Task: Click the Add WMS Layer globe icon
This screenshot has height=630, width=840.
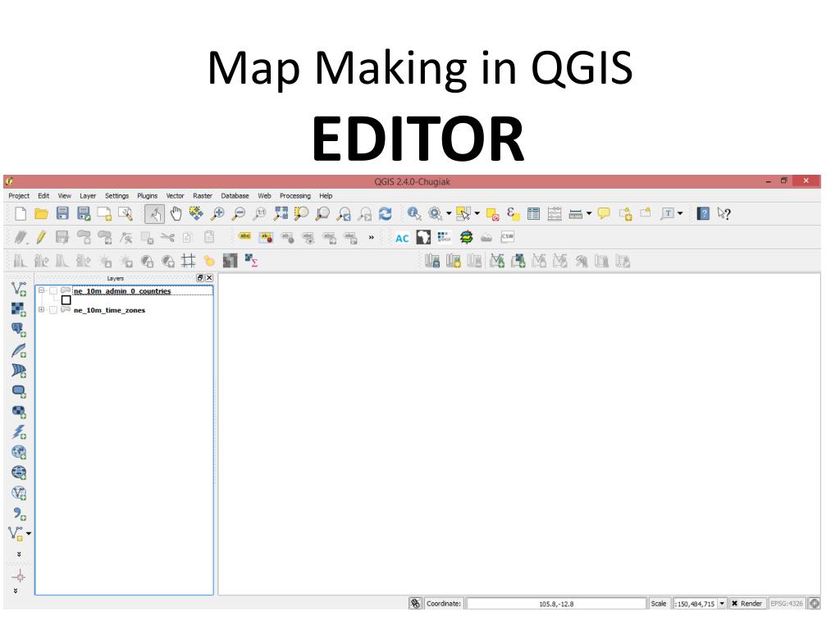Action: [x=19, y=452]
